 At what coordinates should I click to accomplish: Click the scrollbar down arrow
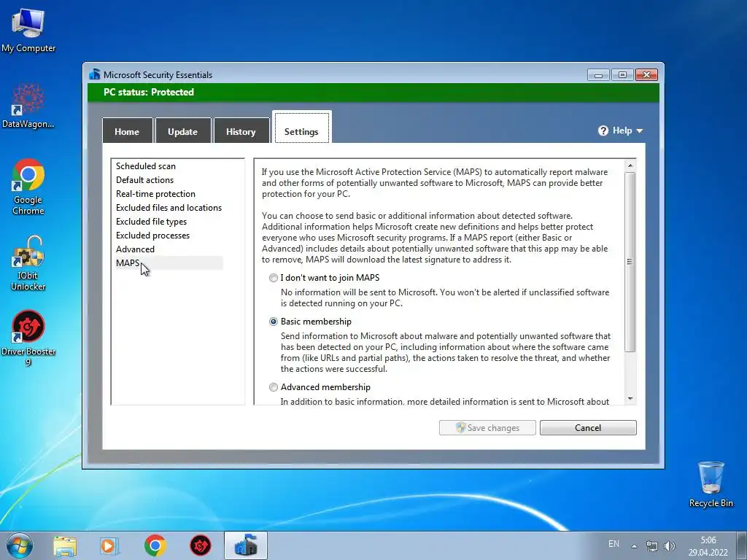(630, 399)
